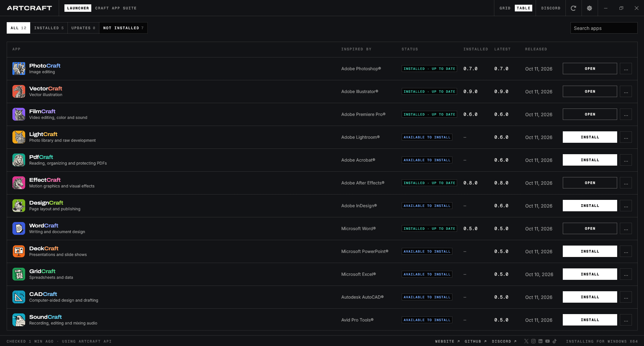Install CADCraft
This screenshot has width=644, height=346.
pos(590,297)
